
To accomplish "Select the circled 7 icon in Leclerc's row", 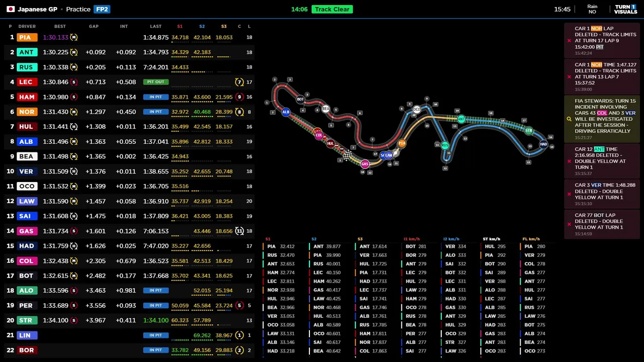I will point(239,82).
